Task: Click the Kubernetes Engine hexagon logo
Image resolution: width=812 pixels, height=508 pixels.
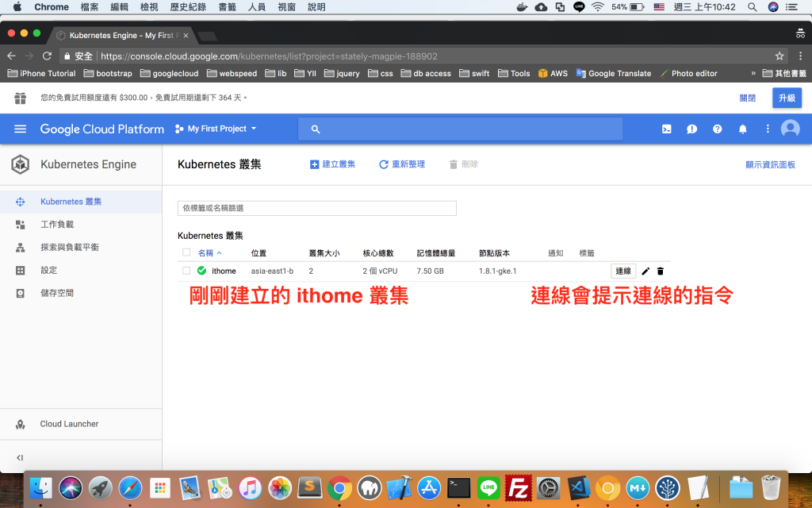Action: [x=20, y=164]
